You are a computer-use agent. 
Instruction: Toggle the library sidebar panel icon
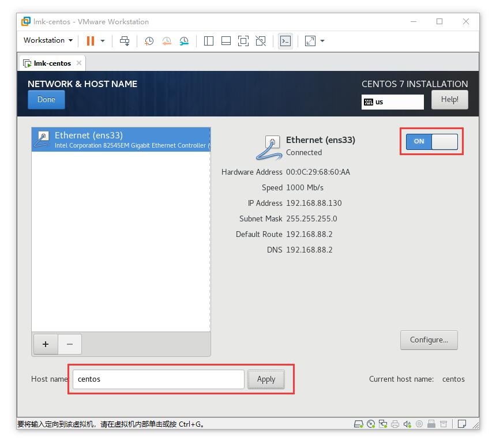[208, 41]
